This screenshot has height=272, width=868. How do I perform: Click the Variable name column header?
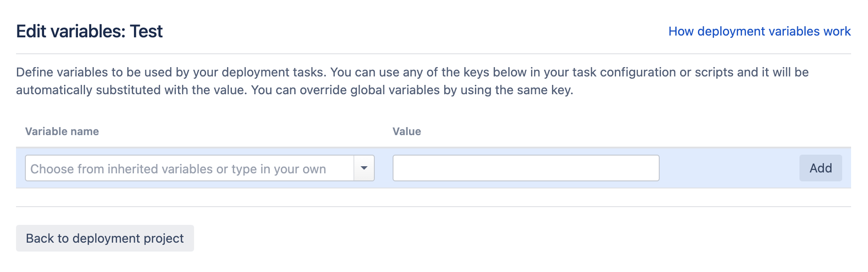point(62,131)
